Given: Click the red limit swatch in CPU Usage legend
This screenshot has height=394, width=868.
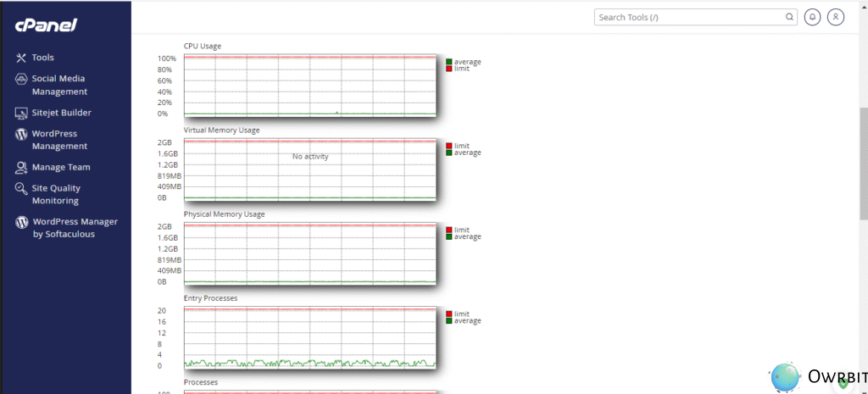Looking at the screenshot, I should coord(449,69).
